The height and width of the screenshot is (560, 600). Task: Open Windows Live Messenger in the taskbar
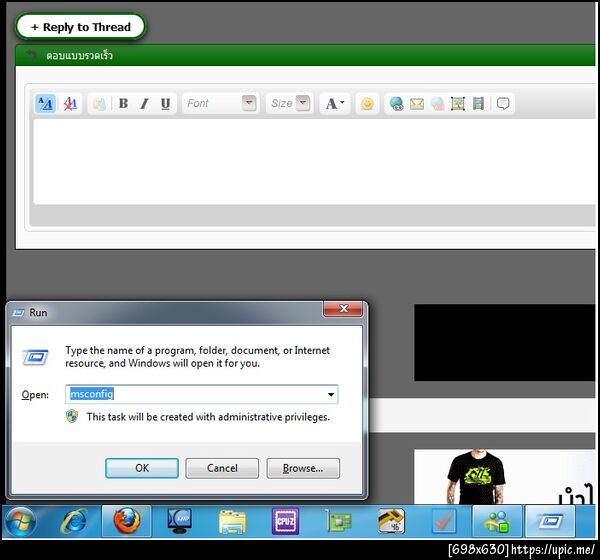[x=497, y=521]
